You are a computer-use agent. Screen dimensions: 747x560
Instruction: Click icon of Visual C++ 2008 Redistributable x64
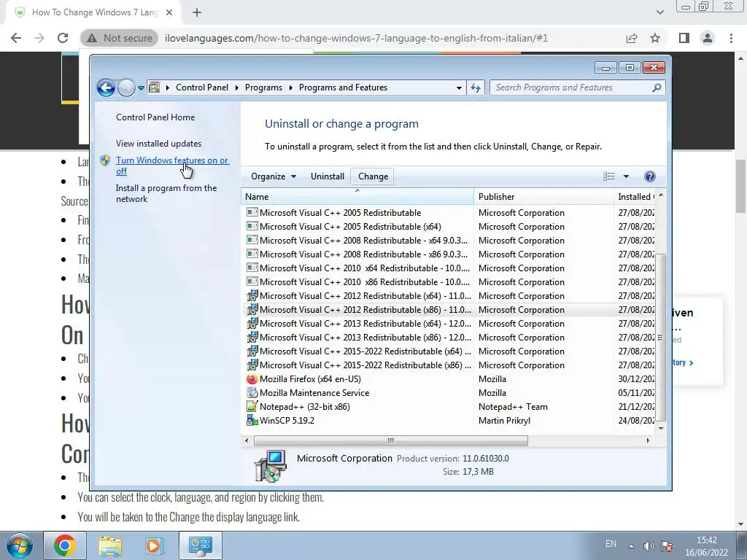click(252, 240)
